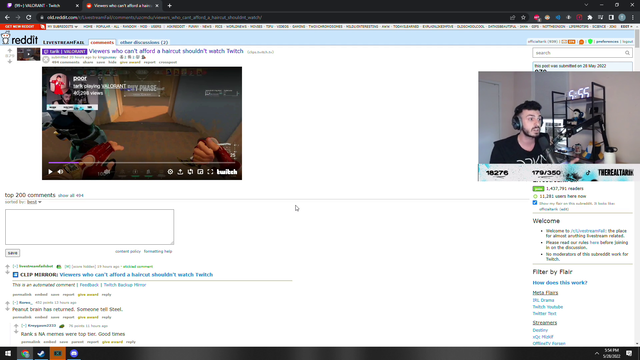Open the formatting help link
This screenshot has width=640, height=360.
[x=158, y=251]
